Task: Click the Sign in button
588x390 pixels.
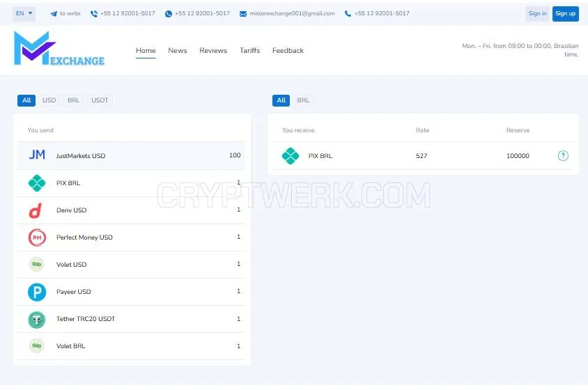Action: point(537,14)
